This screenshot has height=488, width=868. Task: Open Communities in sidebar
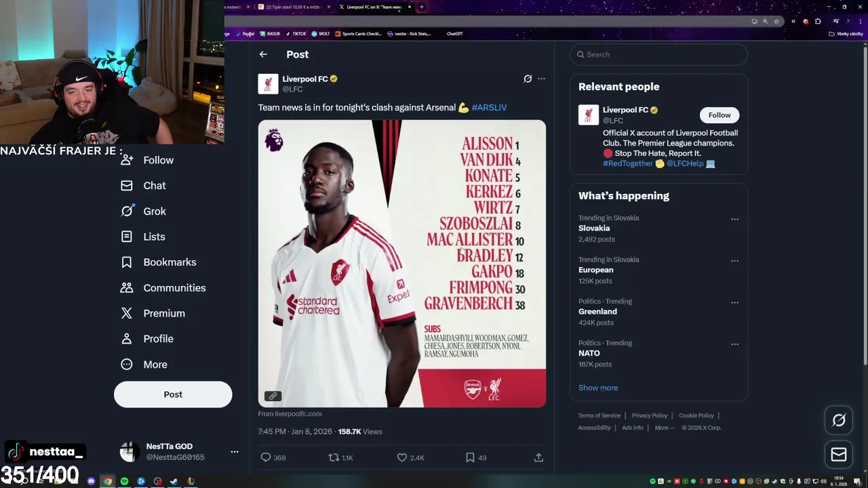(163, 288)
